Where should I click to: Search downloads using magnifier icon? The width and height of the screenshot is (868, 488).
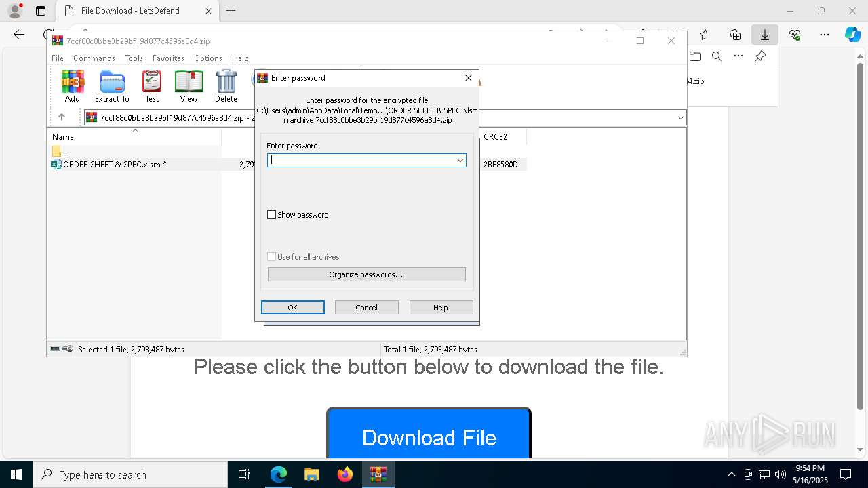click(x=716, y=56)
